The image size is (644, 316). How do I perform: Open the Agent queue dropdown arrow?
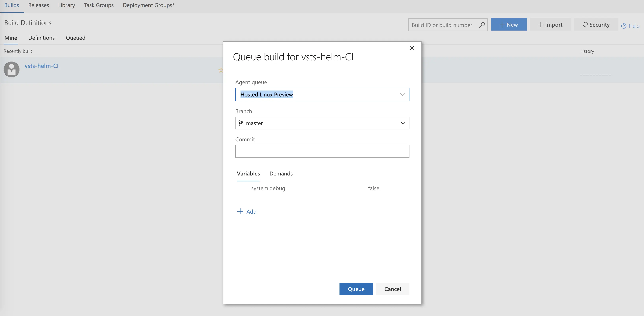coord(402,94)
